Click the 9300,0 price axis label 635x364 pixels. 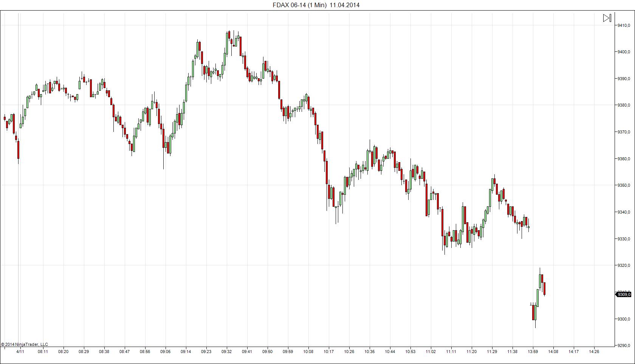coord(624,319)
